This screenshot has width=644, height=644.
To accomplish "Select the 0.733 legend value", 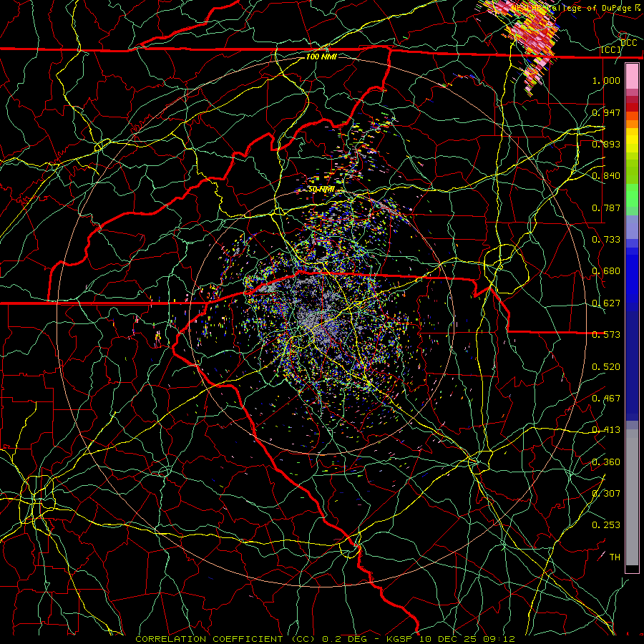I will click(x=606, y=240).
